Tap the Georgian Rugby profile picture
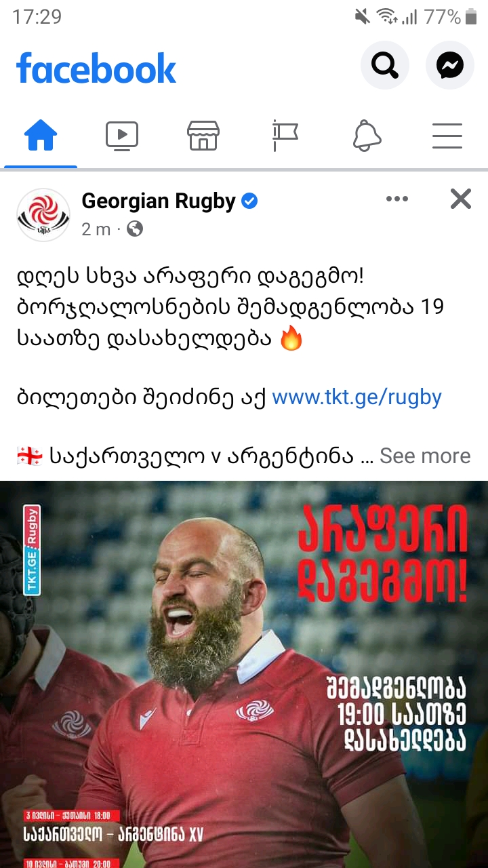 [43, 215]
